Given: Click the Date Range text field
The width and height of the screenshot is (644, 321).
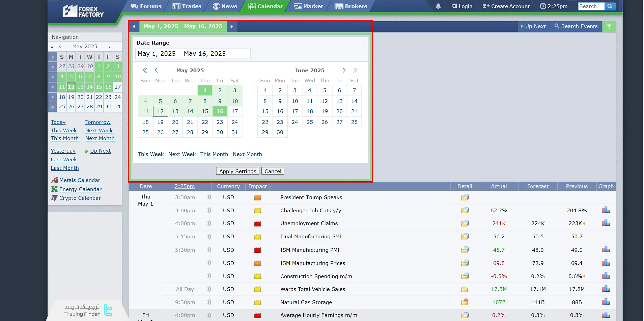Looking at the screenshot, I should (x=193, y=54).
